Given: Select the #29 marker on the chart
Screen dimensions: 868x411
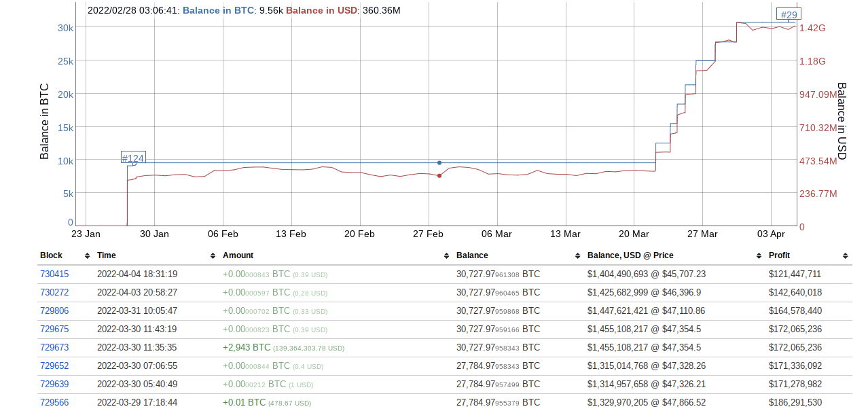Looking at the screenshot, I should [x=788, y=14].
